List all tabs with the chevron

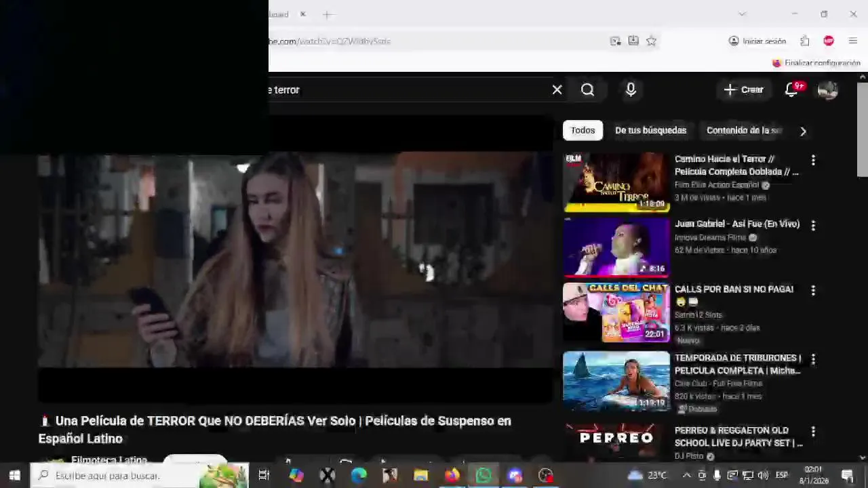coord(742,14)
